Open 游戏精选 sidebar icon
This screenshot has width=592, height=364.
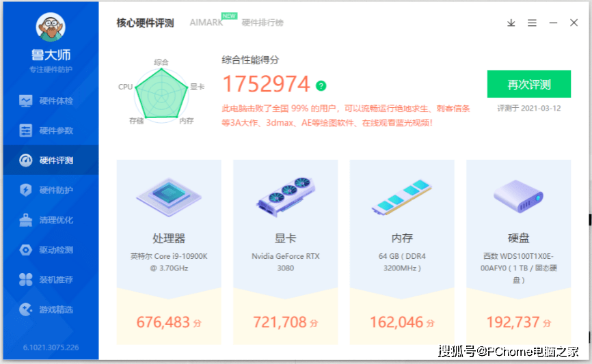[26, 309]
